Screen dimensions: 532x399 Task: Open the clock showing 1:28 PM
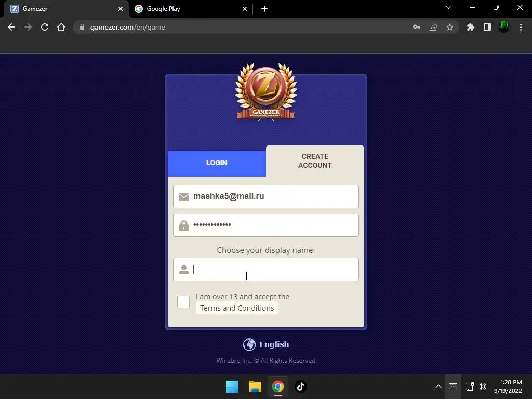click(x=508, y=387)
